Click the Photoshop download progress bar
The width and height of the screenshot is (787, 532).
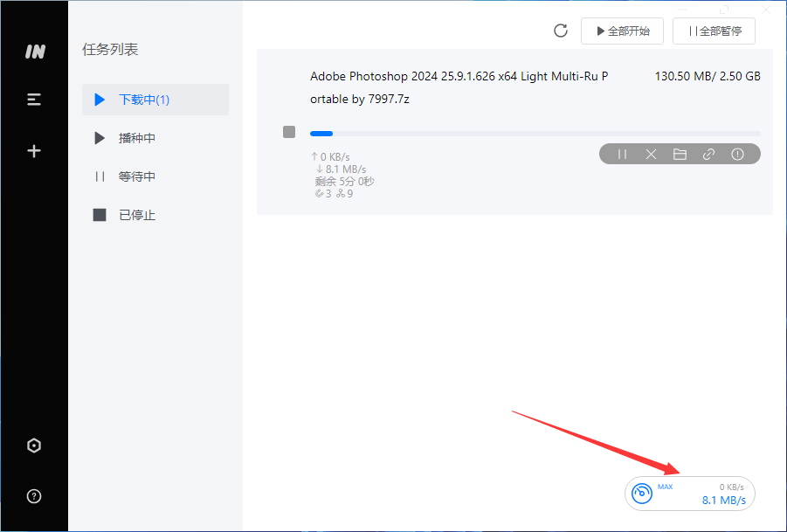[535, 134]
